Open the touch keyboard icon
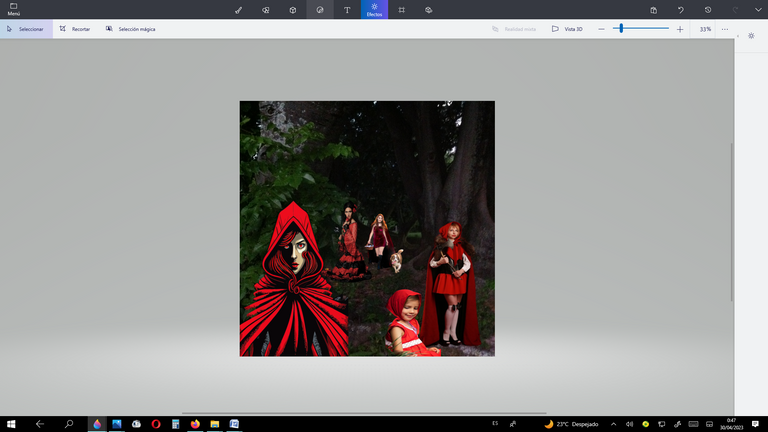The height and width of the screenshot is (432, 768). pos(693,424)
